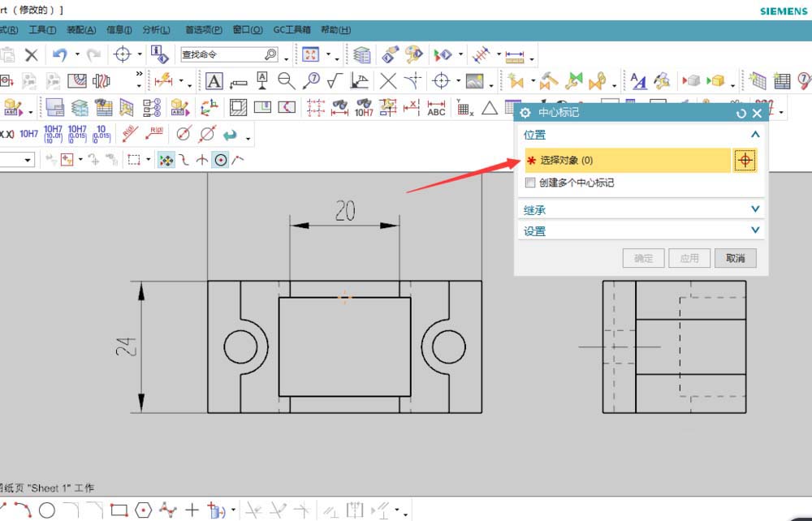Image resolution: width=812 pixels, height=521 pixels.
Task: Select the Note text 'A' tool
Action: [x=214, y=80]
